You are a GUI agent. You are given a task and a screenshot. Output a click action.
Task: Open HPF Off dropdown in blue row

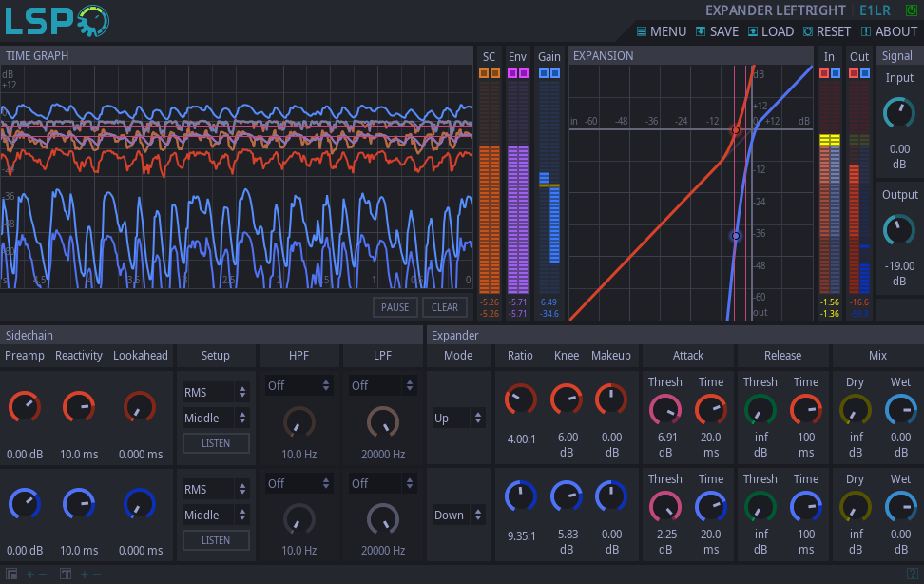coord(298,483)
